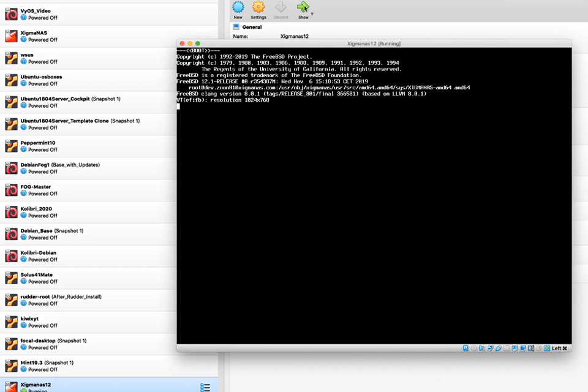Click the green Show arrow icon
Image resolution: width=588 pixels, height=392 pixels.
pyautogui.click(x=303, y=8)
